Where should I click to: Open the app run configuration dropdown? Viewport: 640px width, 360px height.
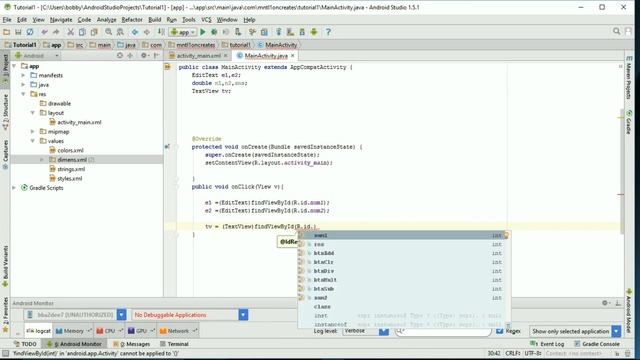pyautogui.click(x=183, y=32)
